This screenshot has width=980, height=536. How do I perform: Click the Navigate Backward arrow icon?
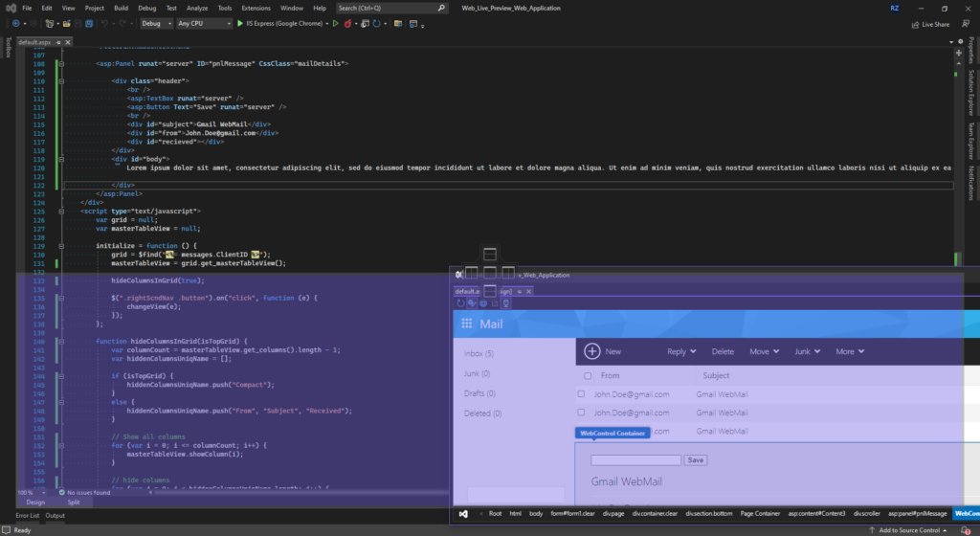click(x=15, y=24)
